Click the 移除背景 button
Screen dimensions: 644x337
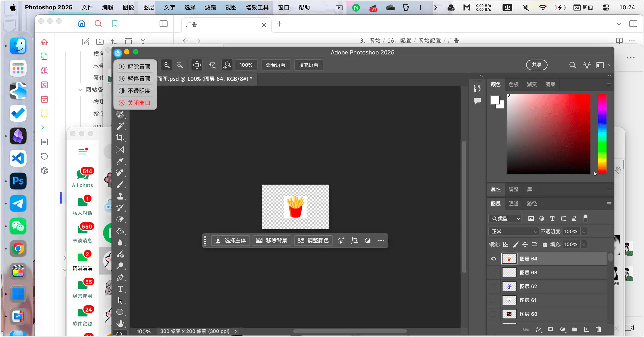[272, 241]
